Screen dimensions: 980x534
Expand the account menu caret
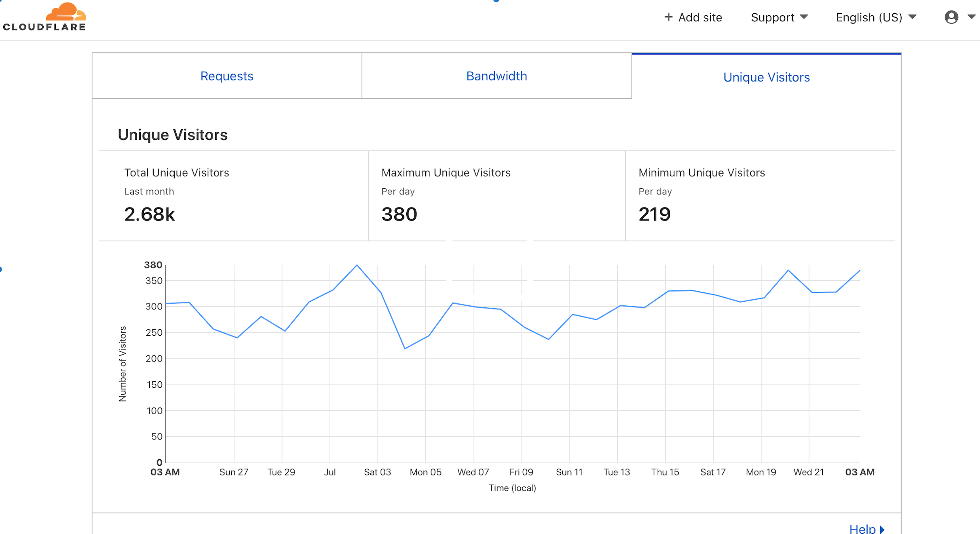(972, 17)
